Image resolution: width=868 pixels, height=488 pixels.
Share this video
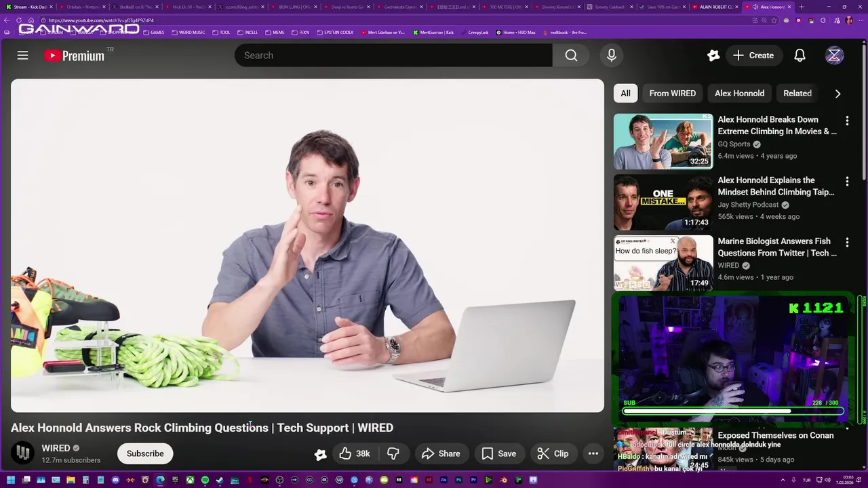(441, 453)
